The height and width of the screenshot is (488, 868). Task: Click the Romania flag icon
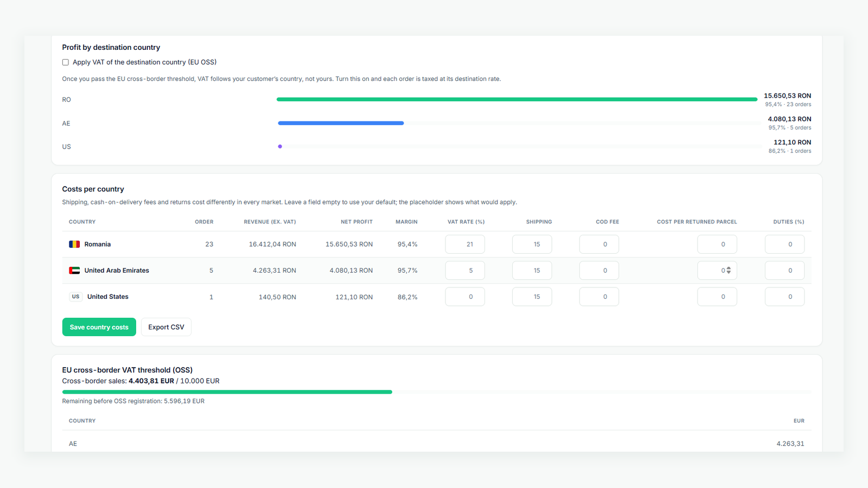point(74,245)
